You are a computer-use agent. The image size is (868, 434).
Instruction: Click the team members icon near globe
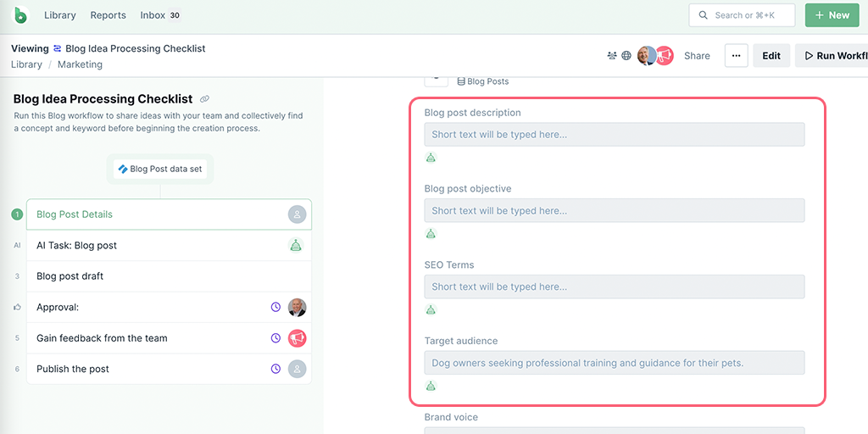point(612,55)
